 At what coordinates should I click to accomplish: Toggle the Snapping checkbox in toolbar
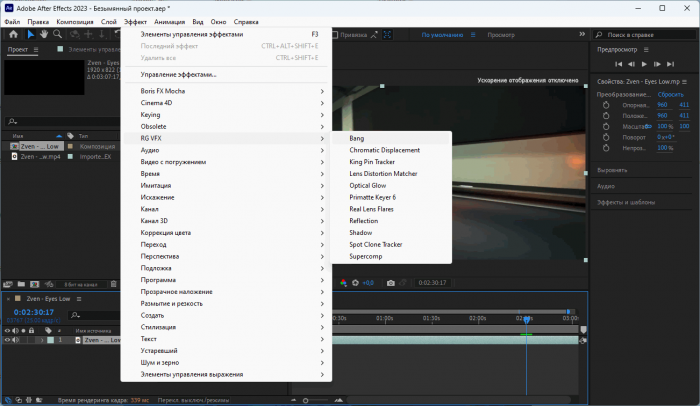click(x=335, y=34)
